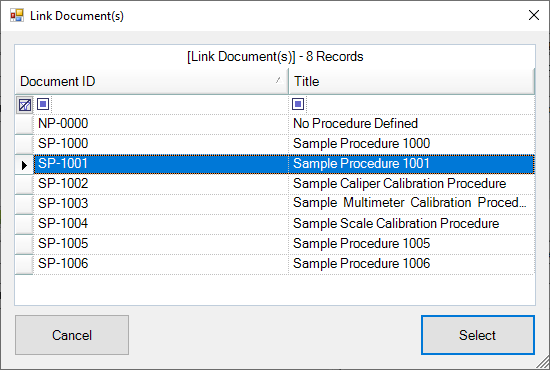Click the Sample Procedure 1001 title cell

pos(411,164)
